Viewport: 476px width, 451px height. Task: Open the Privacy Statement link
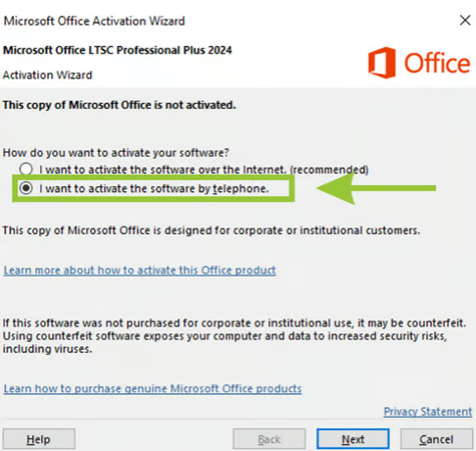428,412
